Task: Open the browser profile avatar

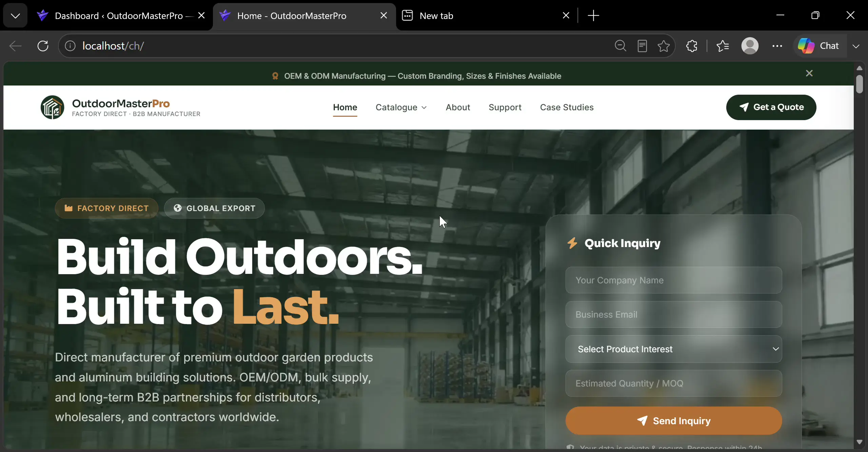Action: (750, 46)
